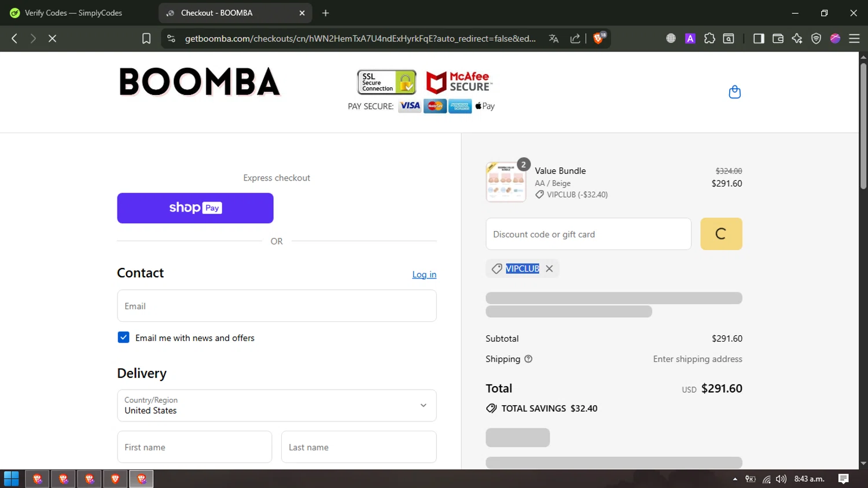Open Brave Shields lion icon
868x488 pixels.
tap(599, 38)
